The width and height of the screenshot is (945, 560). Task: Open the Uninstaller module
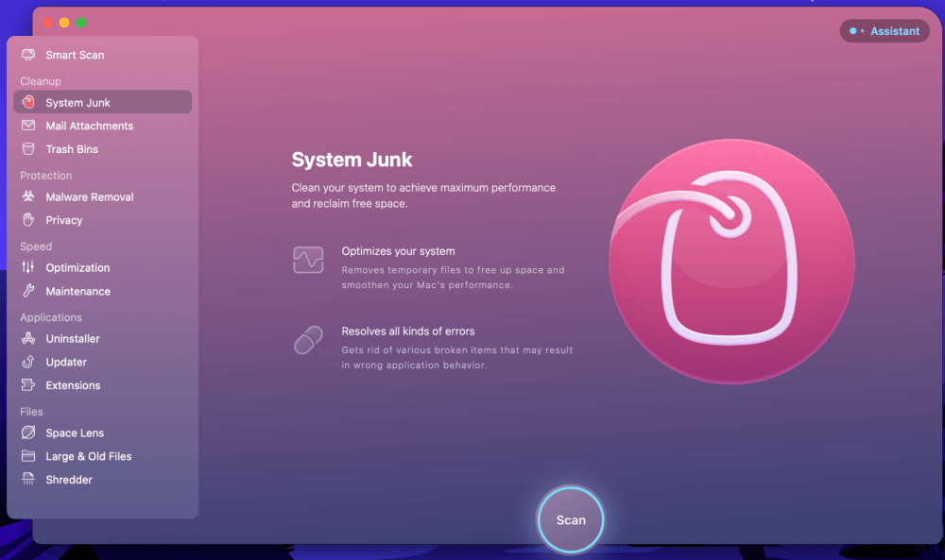pyautogui.click(x=102, y=338)
